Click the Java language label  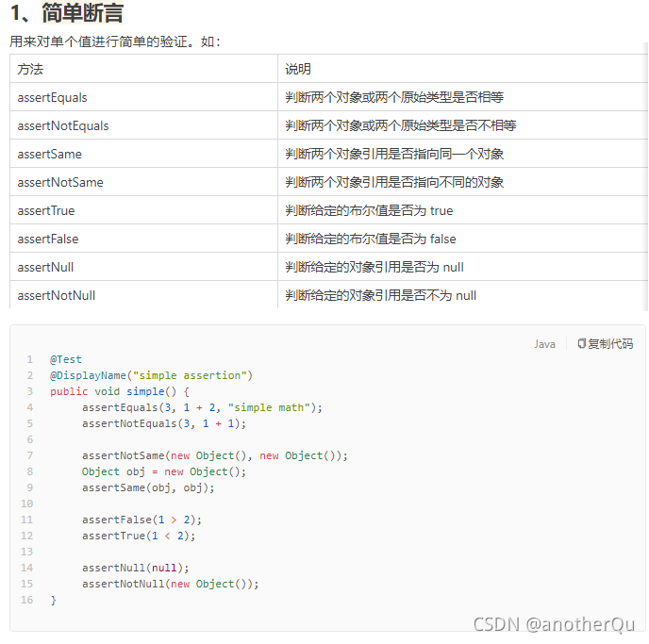pyautogui.click(x=544, y=344)
